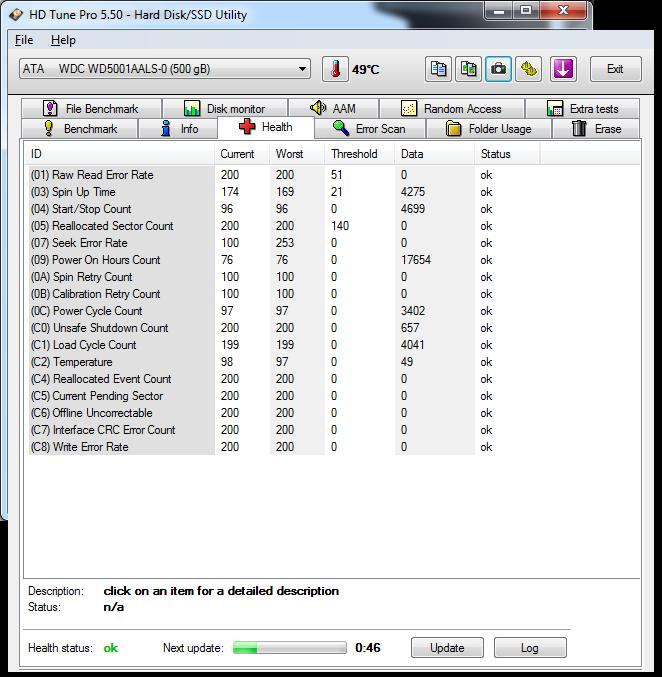Click the Next update progress bar
The image size is (662, 677).
[x=289, y=648]
